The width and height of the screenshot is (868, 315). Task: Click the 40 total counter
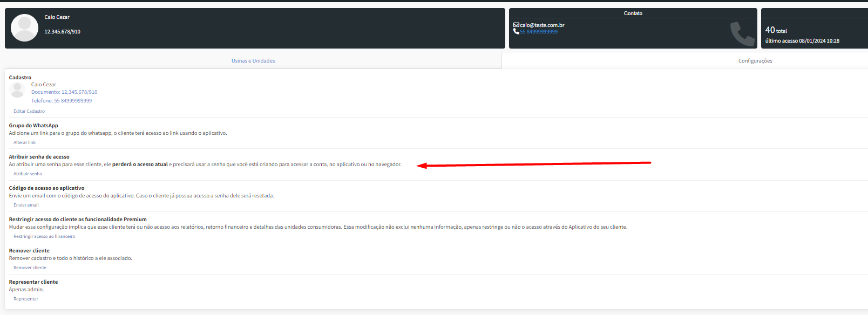click(x=776, y=30)
